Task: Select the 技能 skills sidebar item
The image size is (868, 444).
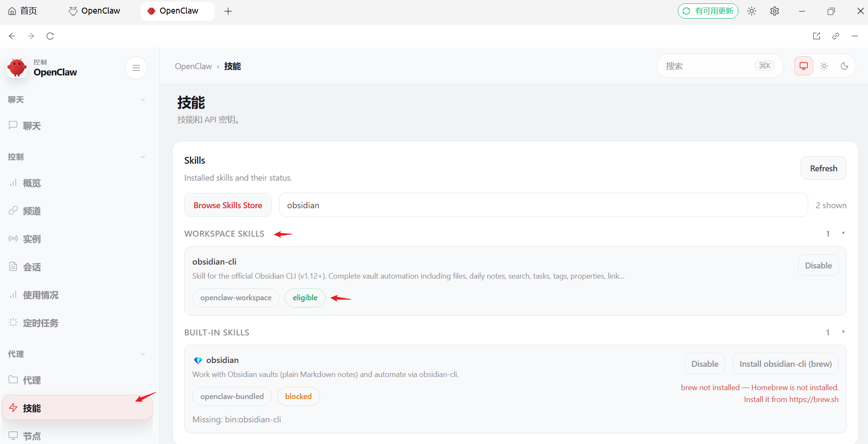Action: click(77, 408)
